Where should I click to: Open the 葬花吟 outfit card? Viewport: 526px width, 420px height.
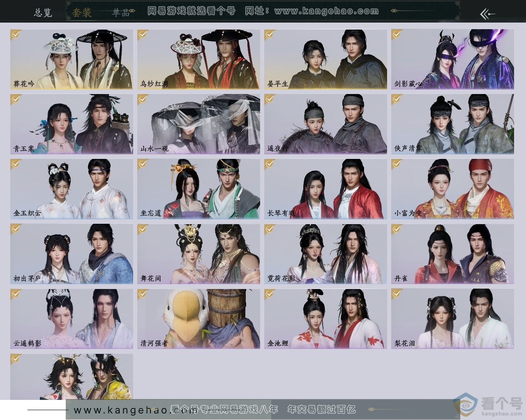(x=72, y=60)
